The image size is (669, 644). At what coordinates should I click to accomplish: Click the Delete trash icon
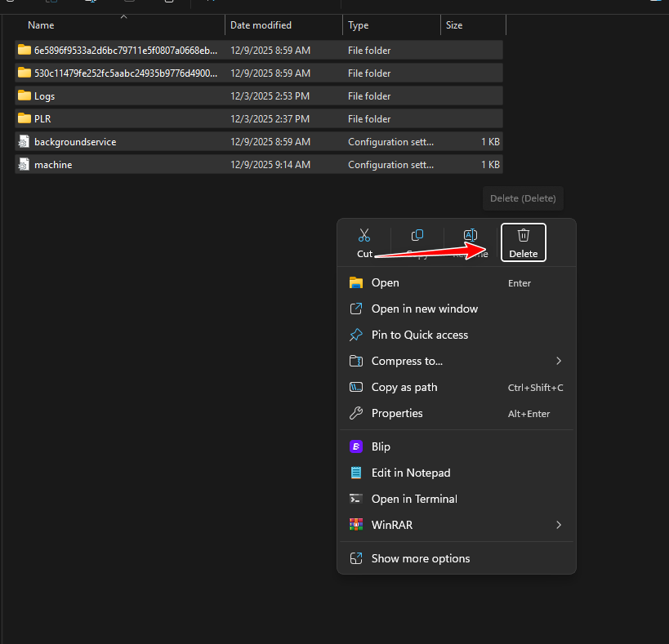[x=524, y=236]
